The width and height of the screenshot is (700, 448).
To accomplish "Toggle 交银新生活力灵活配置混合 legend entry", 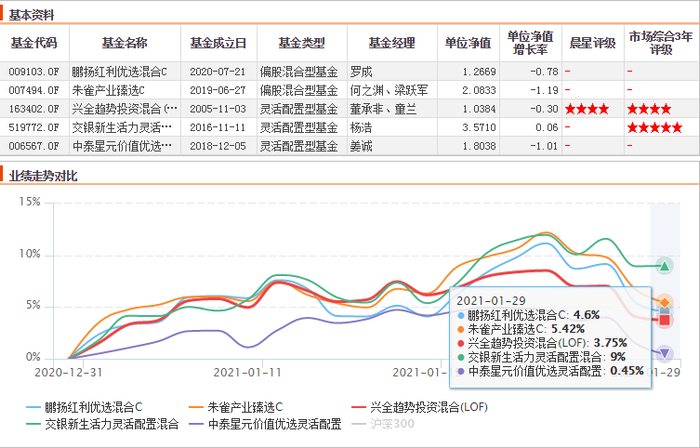I will [x=102, y=423].
